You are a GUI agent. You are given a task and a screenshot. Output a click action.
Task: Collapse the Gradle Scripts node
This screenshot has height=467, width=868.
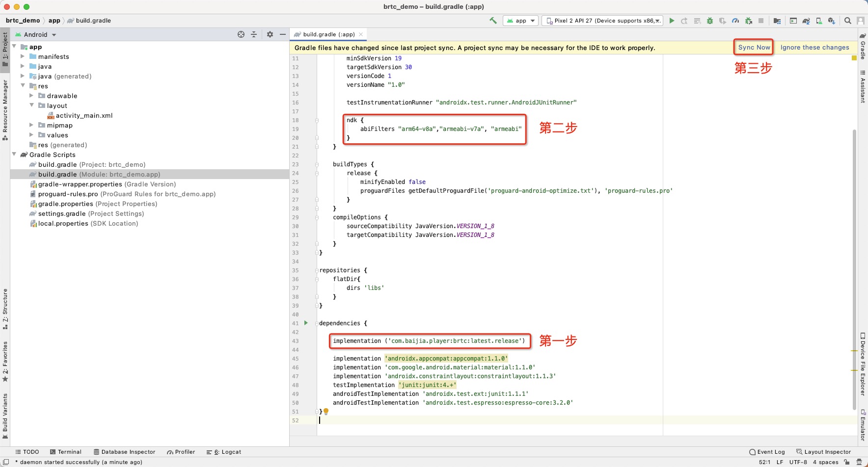[14, 155]
